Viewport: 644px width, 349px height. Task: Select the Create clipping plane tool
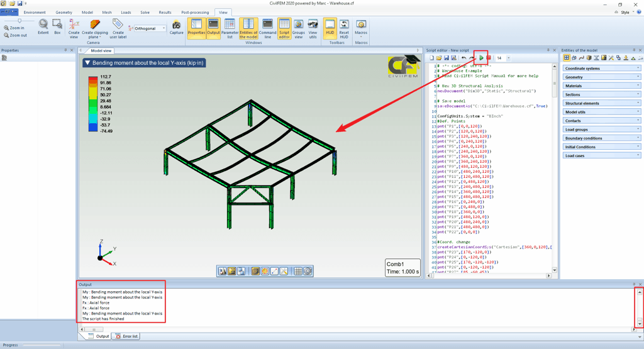pos(95,28)
